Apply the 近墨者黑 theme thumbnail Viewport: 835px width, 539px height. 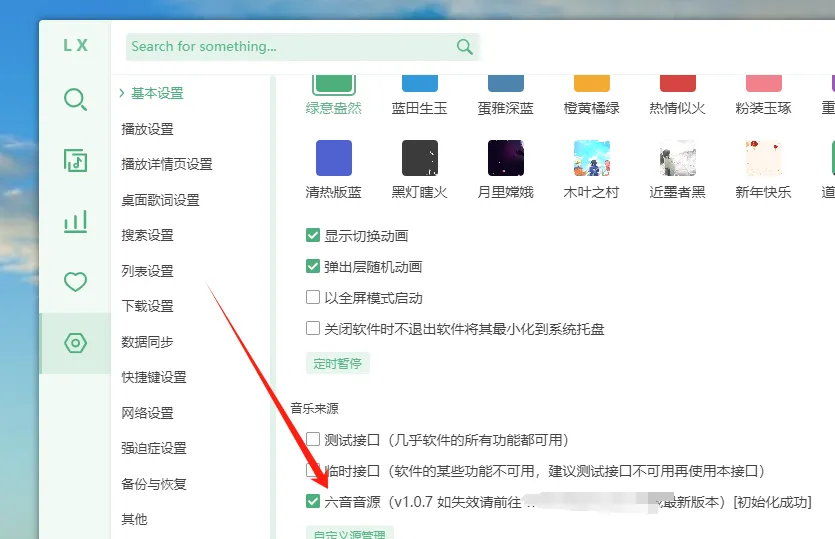click(x=678, y=158)
